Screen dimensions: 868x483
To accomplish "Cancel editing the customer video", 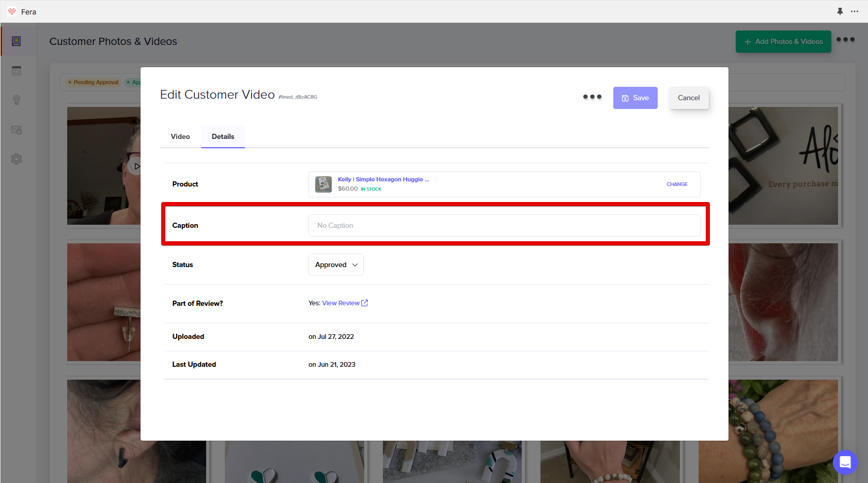I will [x=688, y=98].
